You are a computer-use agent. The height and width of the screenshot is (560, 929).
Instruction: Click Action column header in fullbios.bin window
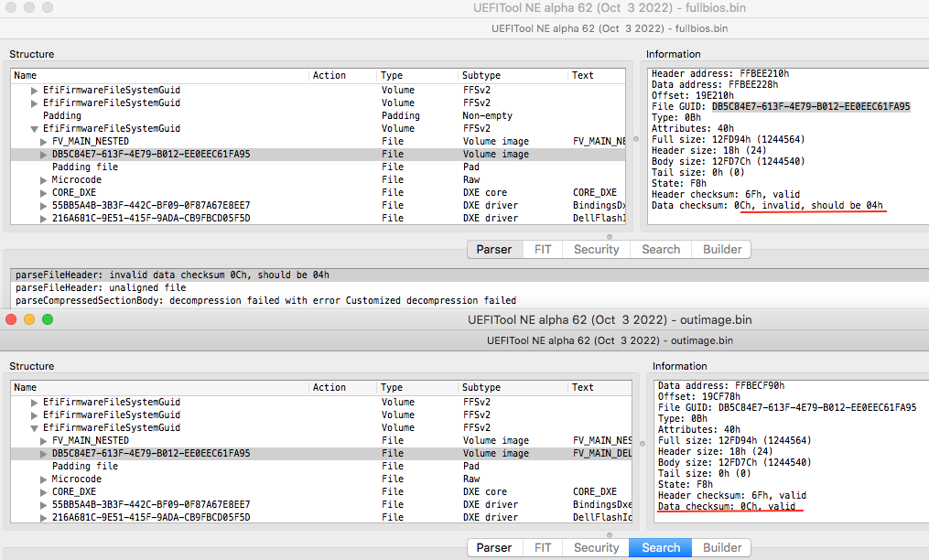342,75
